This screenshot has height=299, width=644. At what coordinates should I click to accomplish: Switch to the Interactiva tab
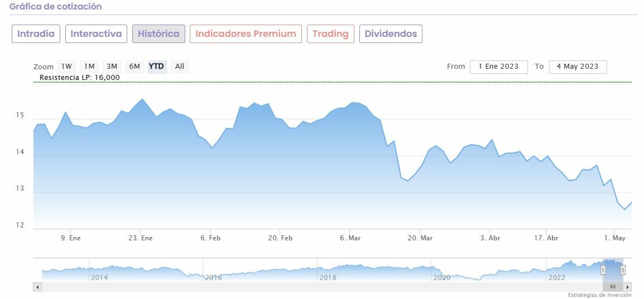[96, 34]
